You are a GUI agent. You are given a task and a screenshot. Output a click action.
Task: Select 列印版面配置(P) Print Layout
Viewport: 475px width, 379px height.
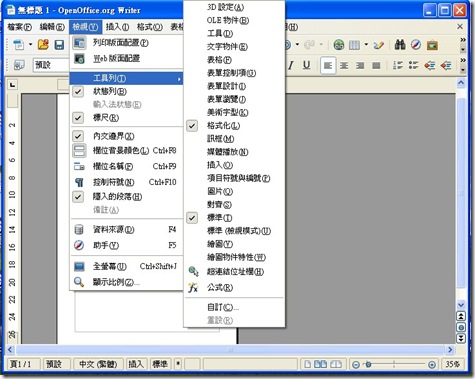pyautogui.click(x=126, y=43)
